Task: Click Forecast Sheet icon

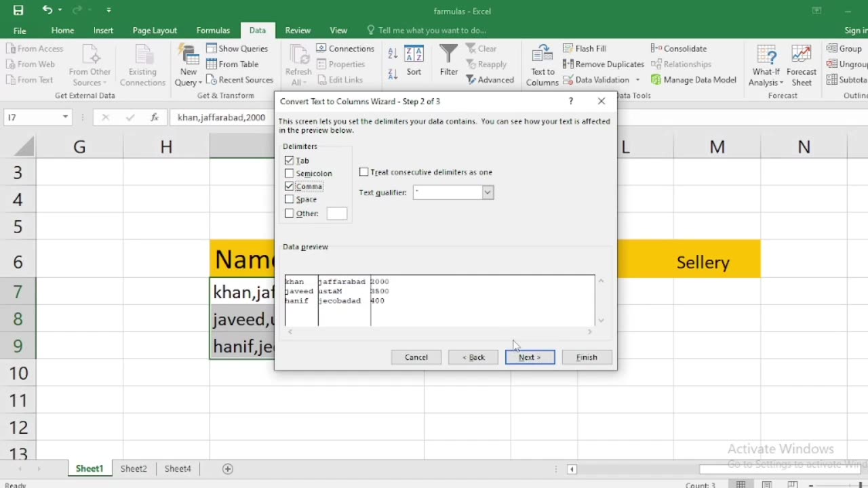Action: 802,66
